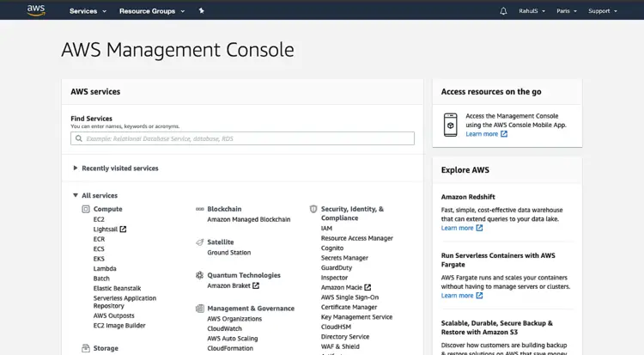Open GuardDuty service
The height and width of the screenshot is (355, 644).
pos(337,268)
